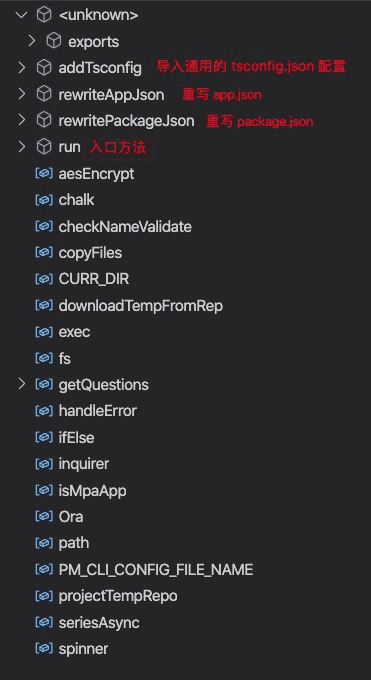Select the downloadTempFromRep entry

point(141,306)
